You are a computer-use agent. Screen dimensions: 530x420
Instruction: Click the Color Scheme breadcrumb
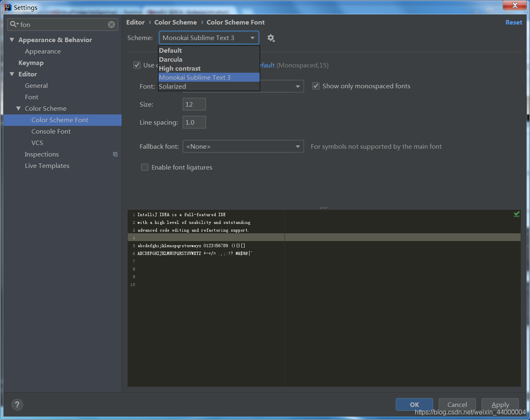176,22
